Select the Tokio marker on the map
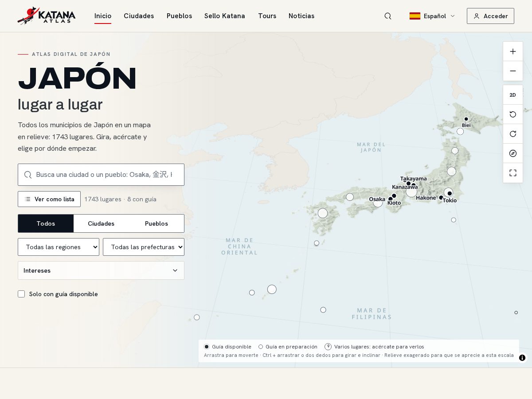Screen dimensions: 532x399 (450, 193)
